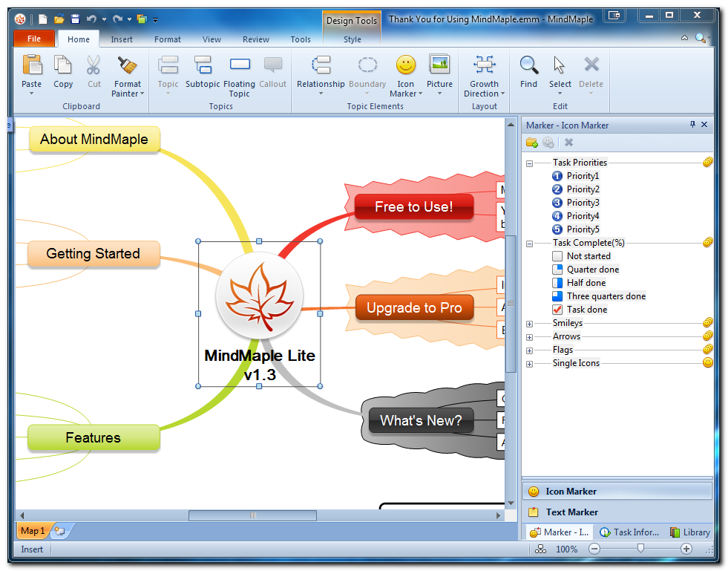Viewport: 728px width, 571px height.
Task: Click the fit map icon in status bar
Action: coord(540,549)
